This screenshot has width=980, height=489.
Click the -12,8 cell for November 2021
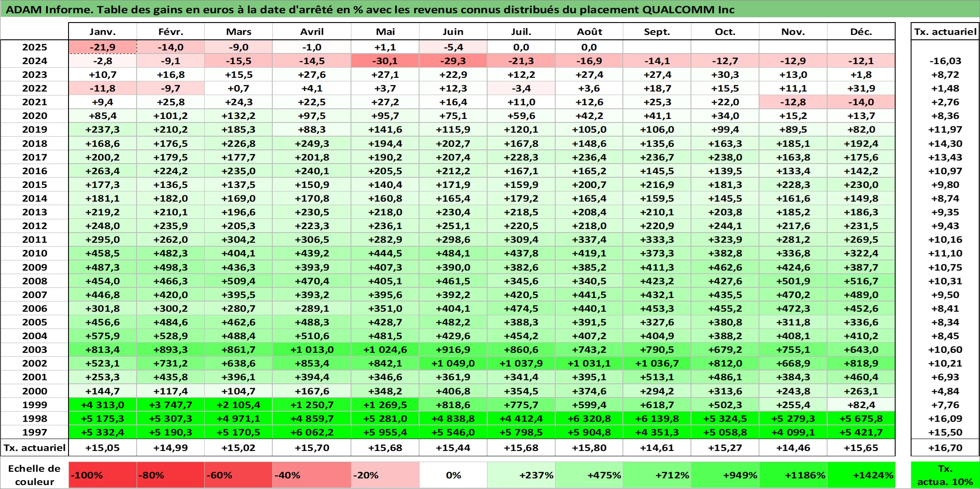[793, 102]
